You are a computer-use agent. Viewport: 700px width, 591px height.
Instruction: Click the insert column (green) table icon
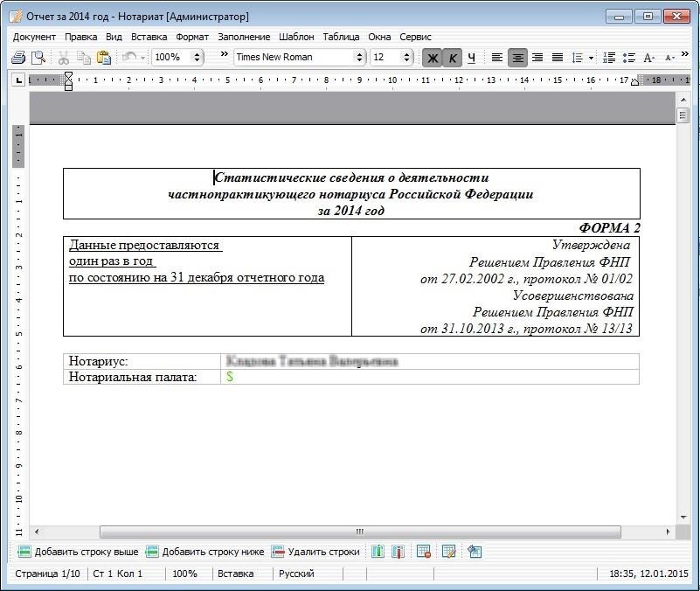(x=378, y=552)
